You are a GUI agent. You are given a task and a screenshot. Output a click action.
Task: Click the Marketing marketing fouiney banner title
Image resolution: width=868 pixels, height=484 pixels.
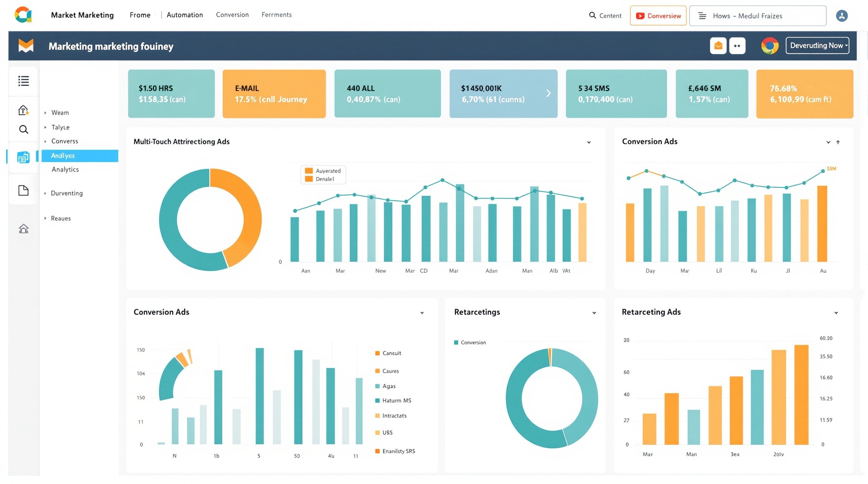click(111, 46)
